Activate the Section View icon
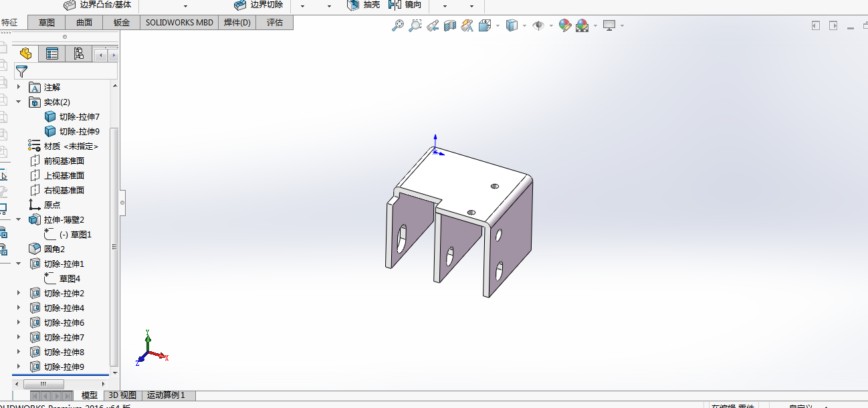 point(450,25)
